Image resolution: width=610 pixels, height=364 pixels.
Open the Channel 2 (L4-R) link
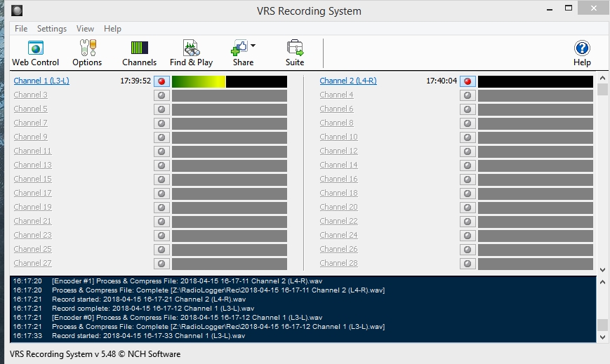[x=348, y=81]
